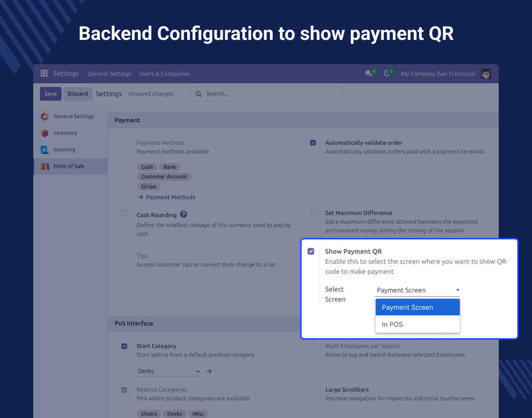Click the Misc category tag

click(x=198, y=414)
